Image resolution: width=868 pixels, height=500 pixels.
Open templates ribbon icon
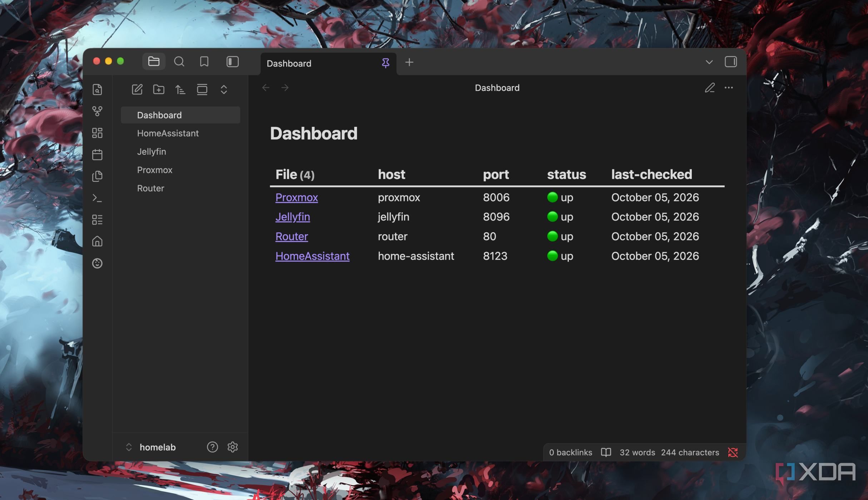tap(97, 176)
